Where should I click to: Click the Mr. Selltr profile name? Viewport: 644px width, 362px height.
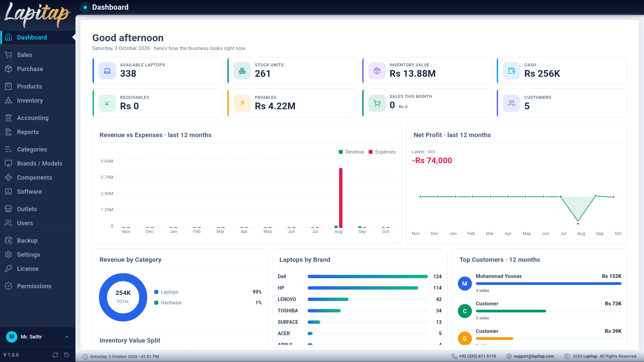pos(31,337)
